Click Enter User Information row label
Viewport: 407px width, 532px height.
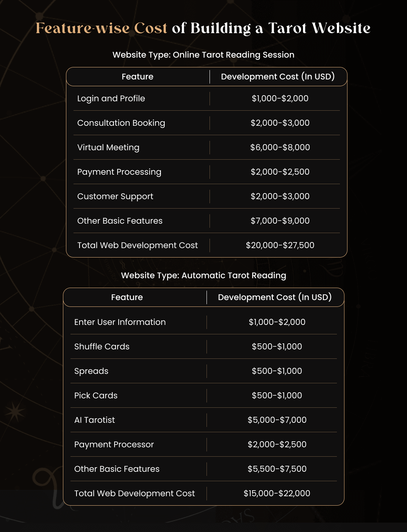click(x=120, y=322)
